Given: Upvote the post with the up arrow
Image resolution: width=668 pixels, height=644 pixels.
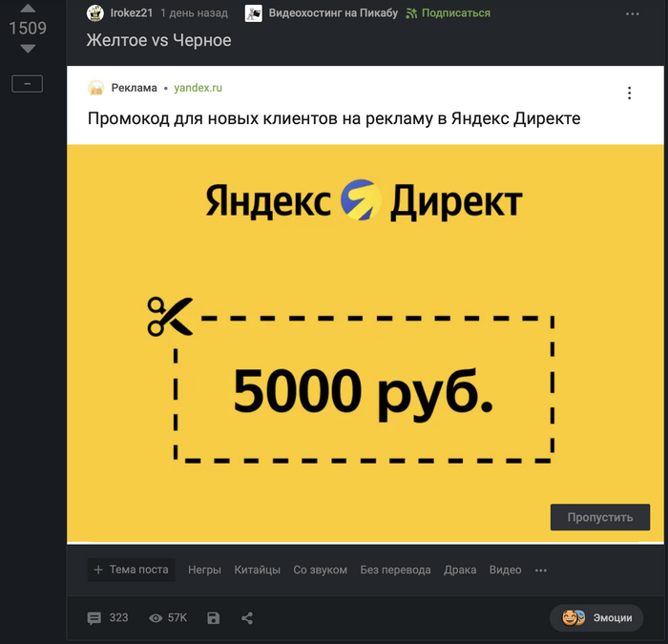Looking at the screenshot, I should 28,9.
